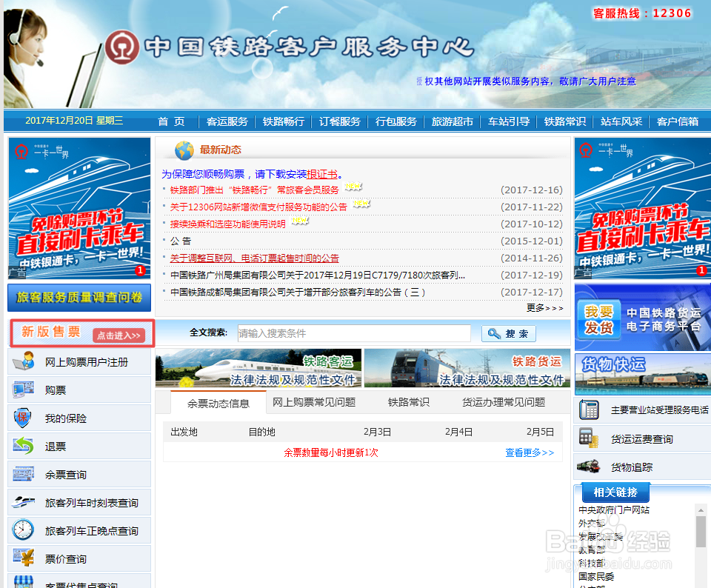Click the 余票查询 ticket icon

[x=24, y=474]
